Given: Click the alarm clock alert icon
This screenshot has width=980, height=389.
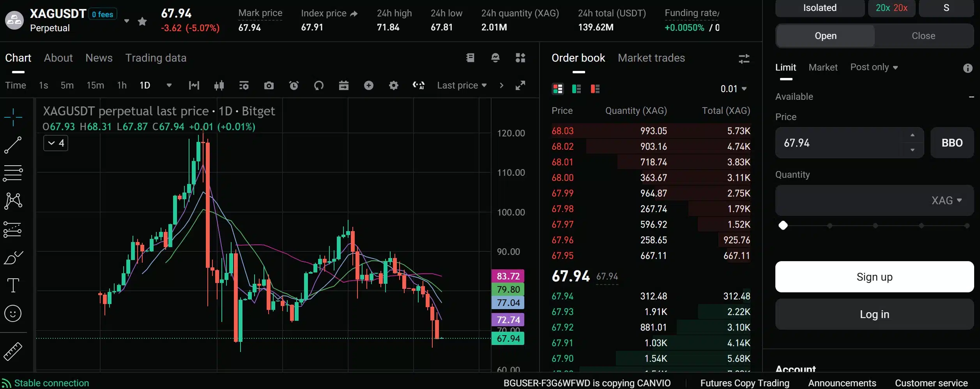Looking at the screenshot, I should (x=294, y=85).
